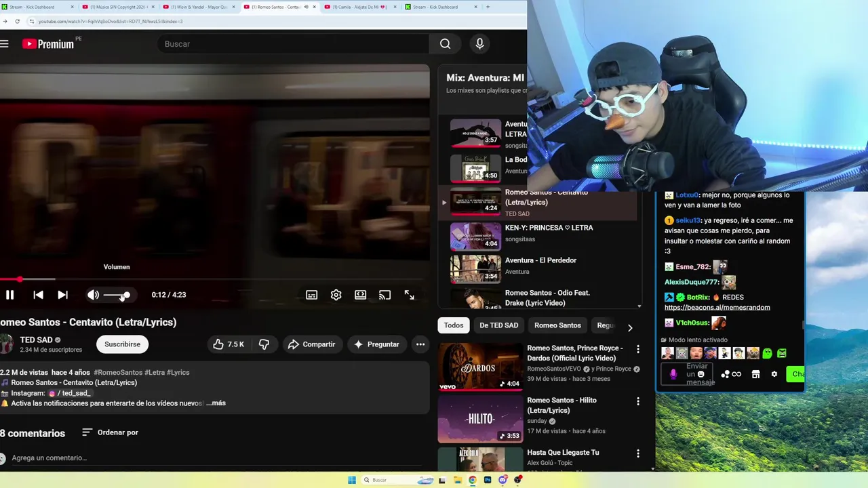Open Discord from the taskbar
This screenshot has height=488, width=868.
coord(502,480)
